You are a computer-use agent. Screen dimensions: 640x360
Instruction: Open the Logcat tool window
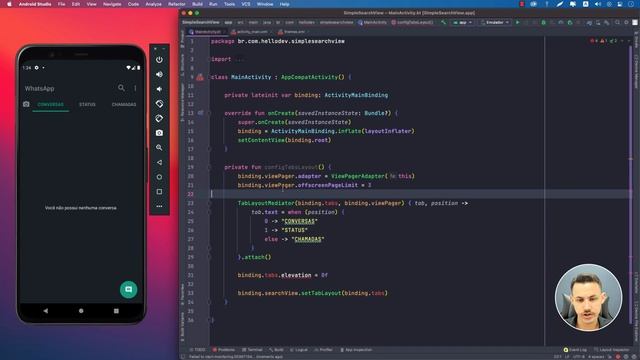pos(299,350)
